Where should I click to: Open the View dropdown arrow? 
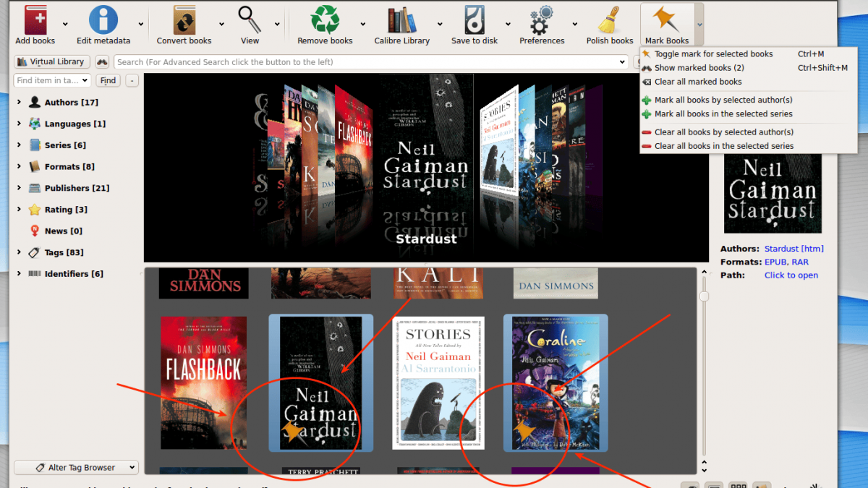click(x=277, y=24)
